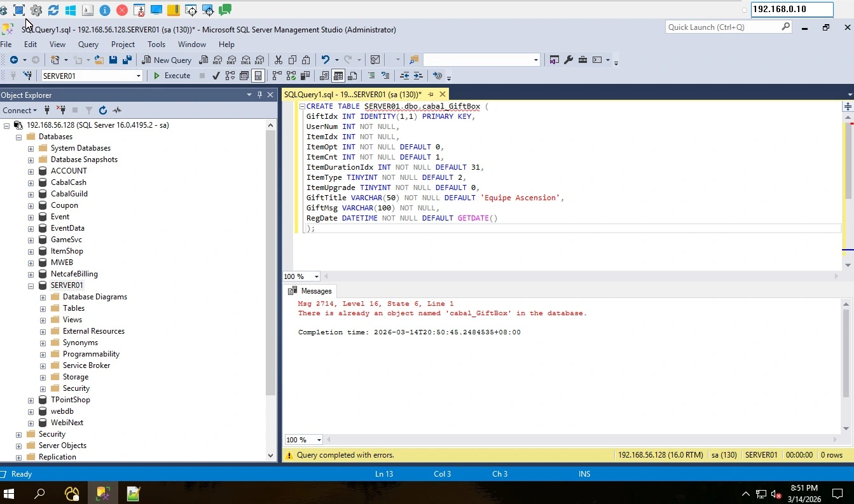Click the MDX query toolbar icon
Screen dimensions: 854x504
217,60
